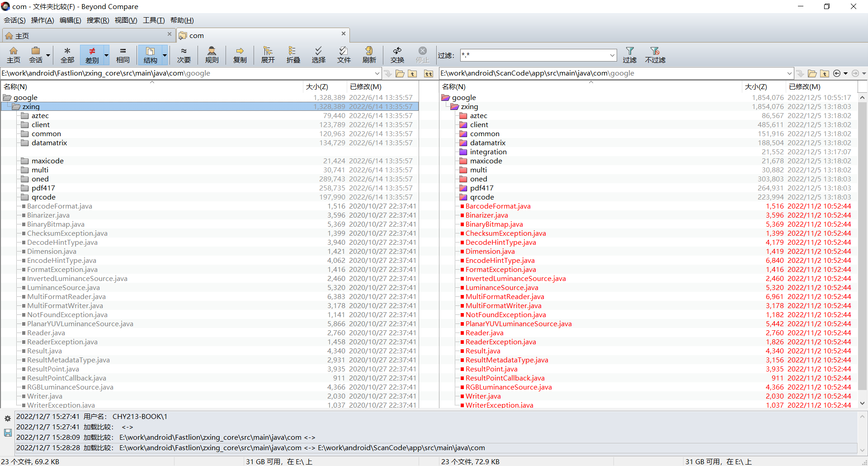Open left folder path history dropdown

[x=377, y=73]
